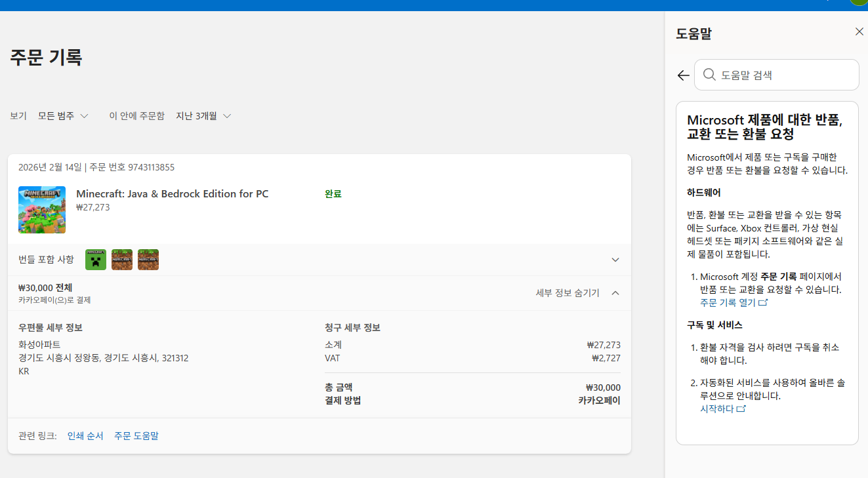Image resolution: width=868 pixels, height=478 pixels.
Task: Click the bold 카카오페이 payment method value
Action: [599, 401]
